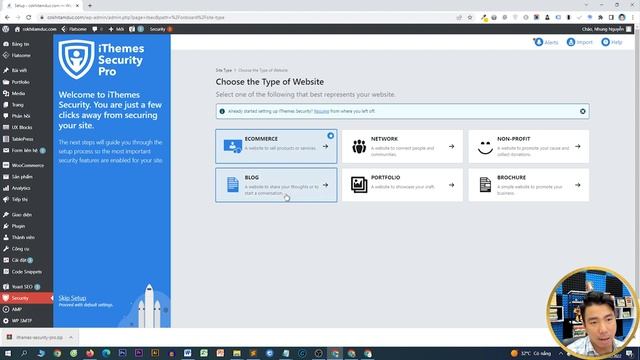640x360 pixels.
Task: Open WooCommerce menu item
Action: click(27, 165)
